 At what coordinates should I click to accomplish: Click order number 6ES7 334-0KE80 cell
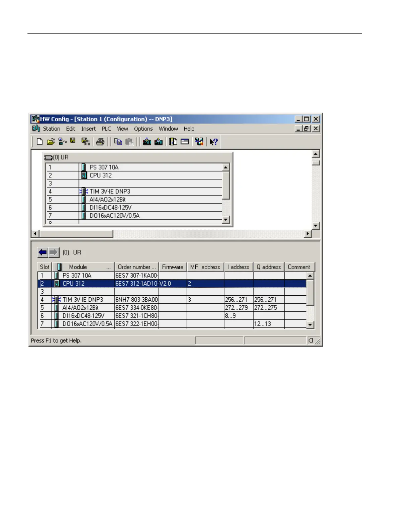point(137,308)
